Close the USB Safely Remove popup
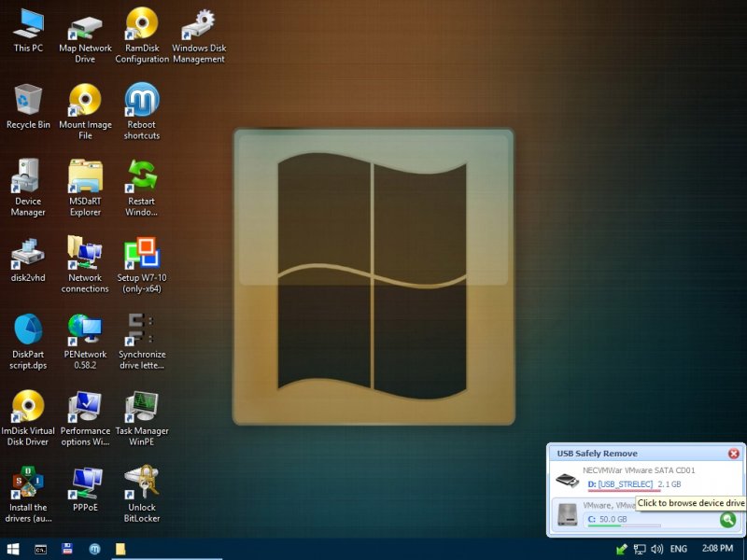This screenshot has width=747, height=560. 734,454
